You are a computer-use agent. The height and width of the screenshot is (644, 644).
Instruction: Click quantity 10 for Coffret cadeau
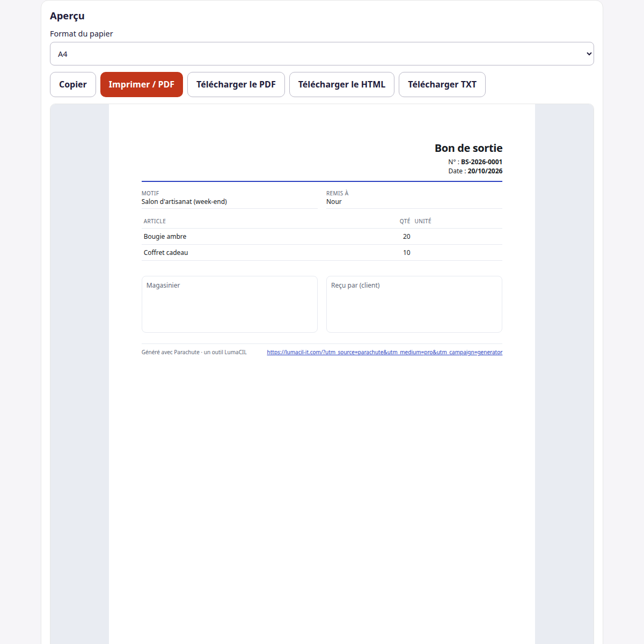coord(407,253)
